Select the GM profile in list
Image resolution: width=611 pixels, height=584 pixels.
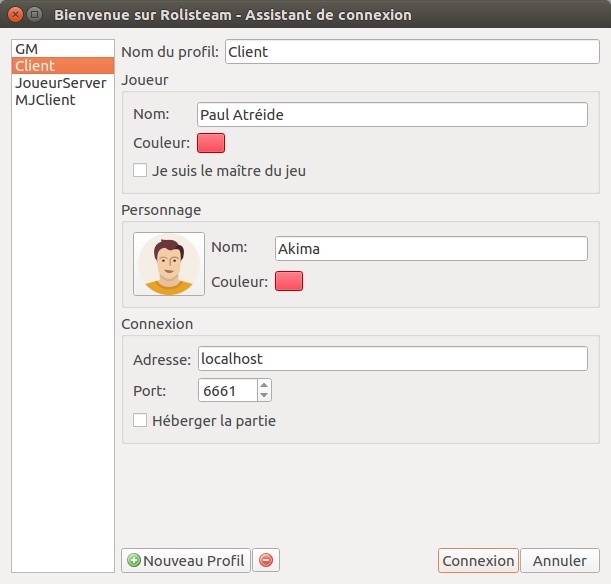26,49
